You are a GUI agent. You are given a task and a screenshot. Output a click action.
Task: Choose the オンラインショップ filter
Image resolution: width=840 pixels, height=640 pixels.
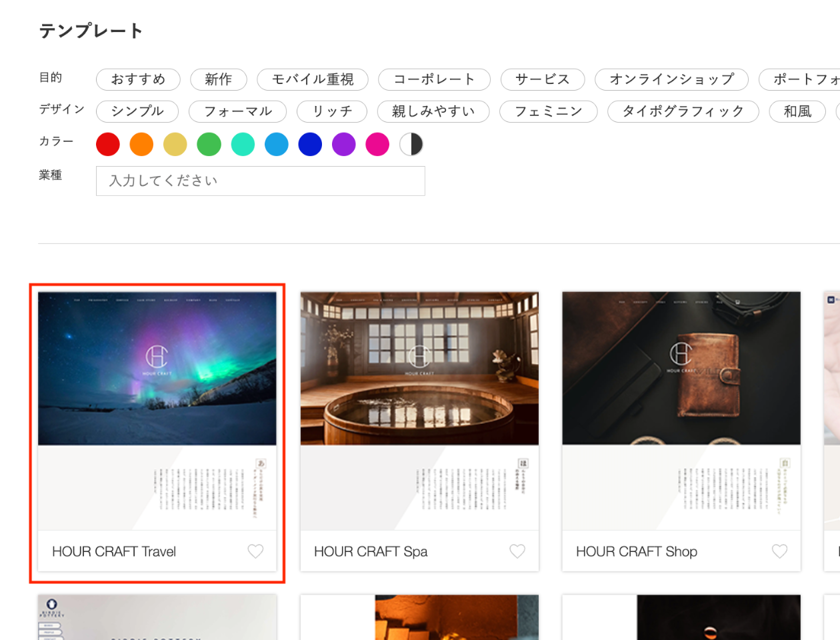pyautogui.click(x=671, y=79)
